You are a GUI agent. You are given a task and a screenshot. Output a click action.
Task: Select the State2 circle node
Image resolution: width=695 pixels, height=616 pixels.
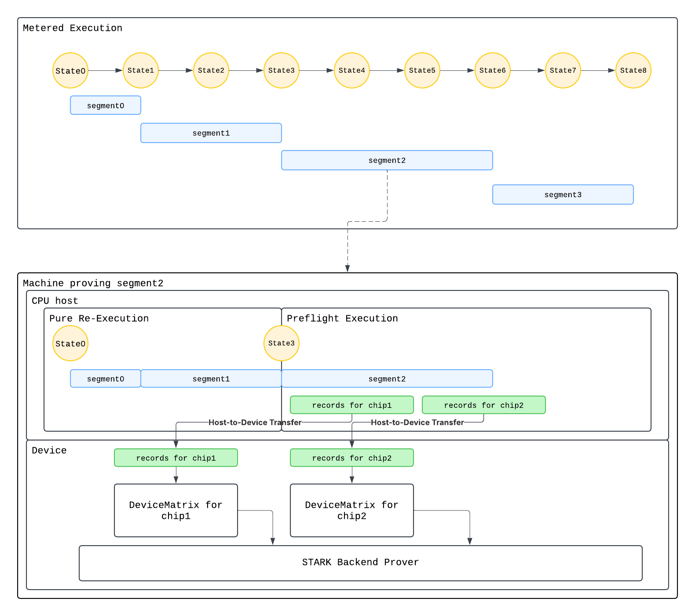211,70
